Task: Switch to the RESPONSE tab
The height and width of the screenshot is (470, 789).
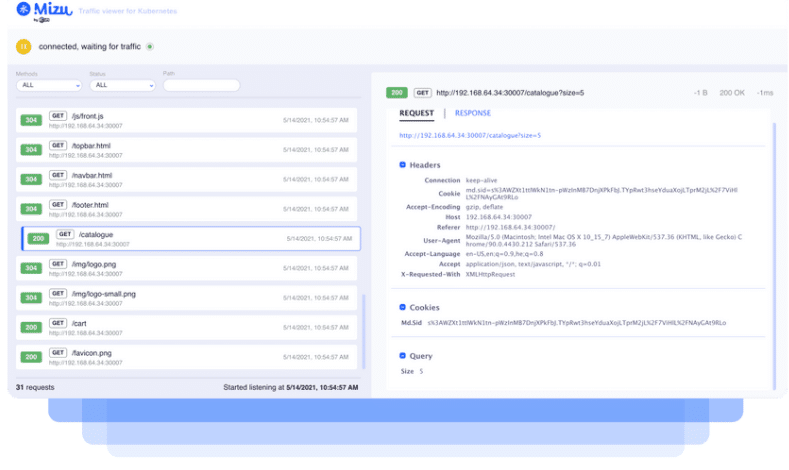Action: (472, 113)
